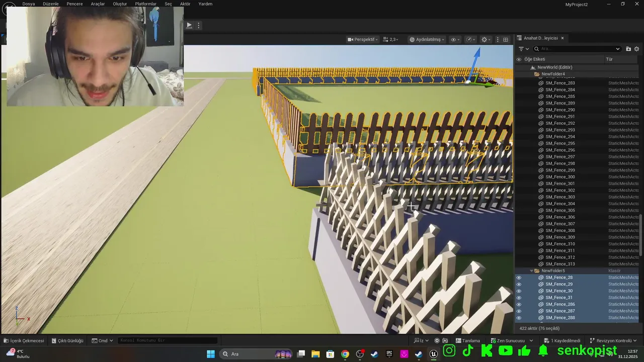Click the folder icon of NewFolder4
This screenshot has height=362, width=644.
pyautogui.click(x=537, y=74)
